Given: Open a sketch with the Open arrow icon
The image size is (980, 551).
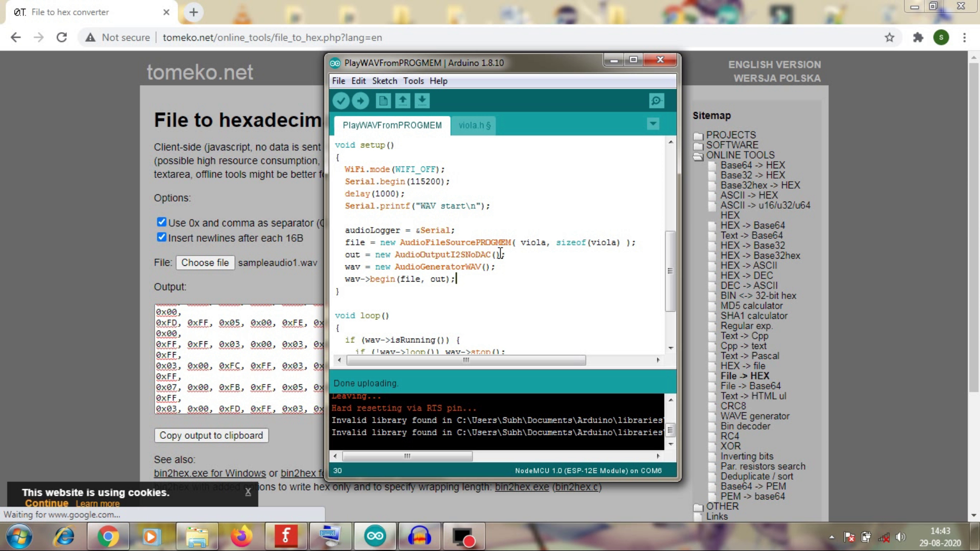Looking at the screenshot, I should pos(403,101).
